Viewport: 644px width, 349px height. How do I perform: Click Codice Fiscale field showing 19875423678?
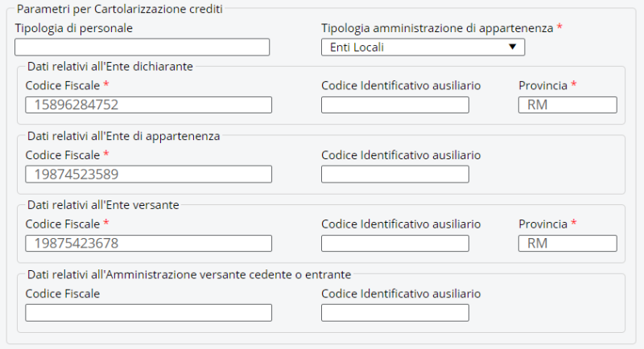tap(148, 243)
